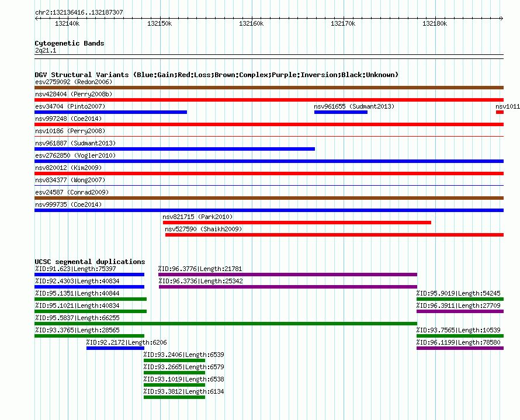Select the %ID:93.3765|Length:28565 duplication label
This screenshot has width=520, height=420.
(x=77, y=330)
